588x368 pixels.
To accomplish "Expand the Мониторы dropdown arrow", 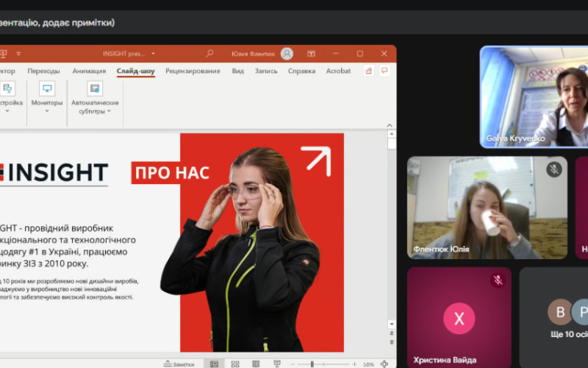I will tap(47, 111).
